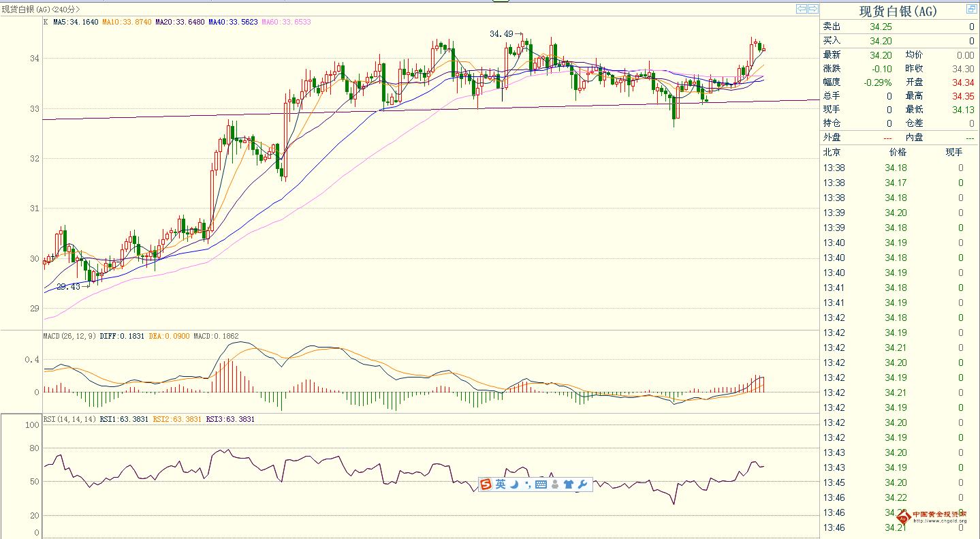Open the wrench settings icon

pos(582,484)
